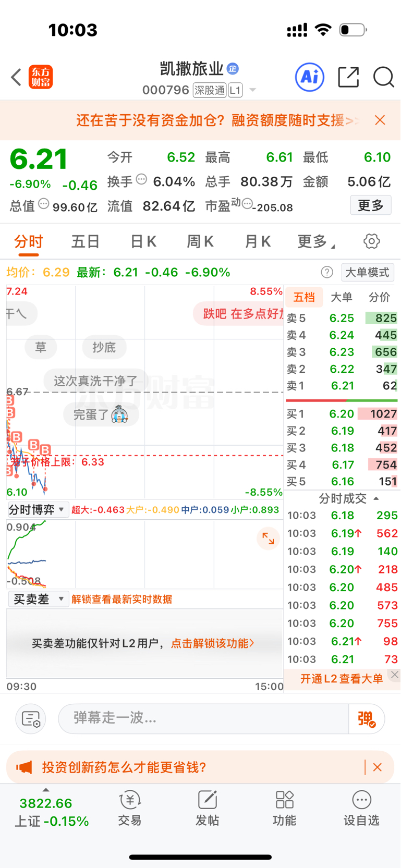Image resolution: width=401 pixels, height=868 pixels.
Task: Tap the back arrow icon
Action: [16, 77]
